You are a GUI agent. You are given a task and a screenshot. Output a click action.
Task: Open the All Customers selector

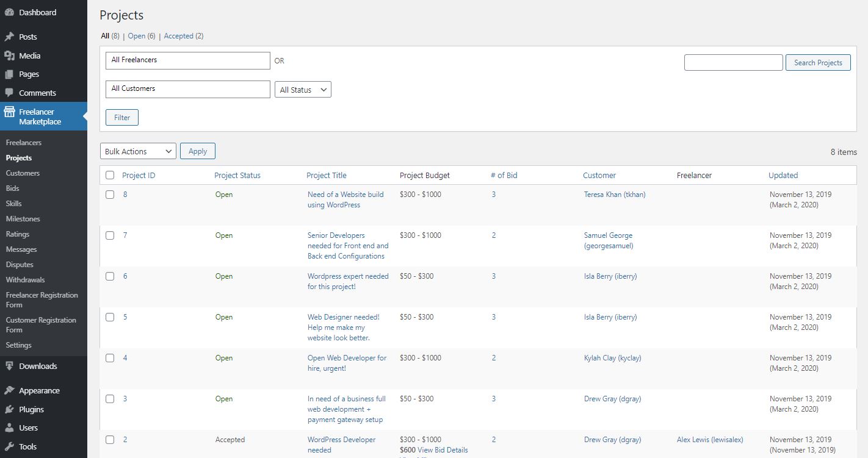click(188, 89)
